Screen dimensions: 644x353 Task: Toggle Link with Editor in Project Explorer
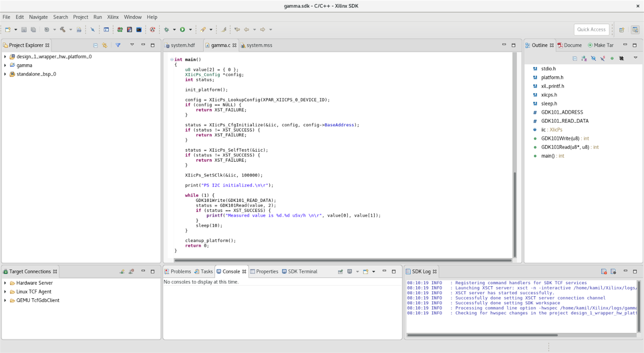[x=105, y=45]
